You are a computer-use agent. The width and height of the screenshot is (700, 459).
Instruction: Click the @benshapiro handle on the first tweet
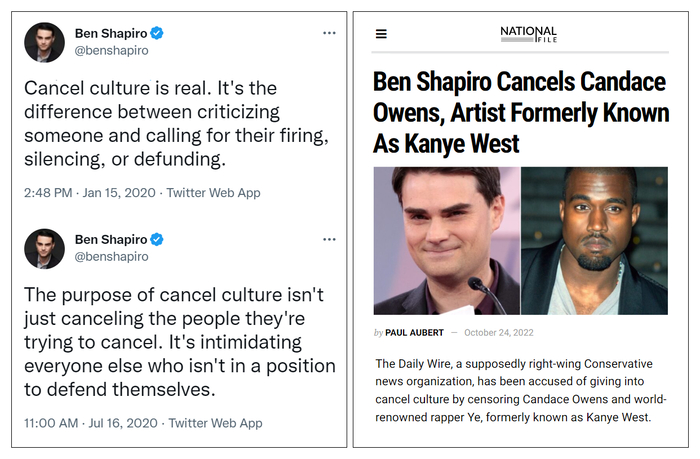point(112,52)
